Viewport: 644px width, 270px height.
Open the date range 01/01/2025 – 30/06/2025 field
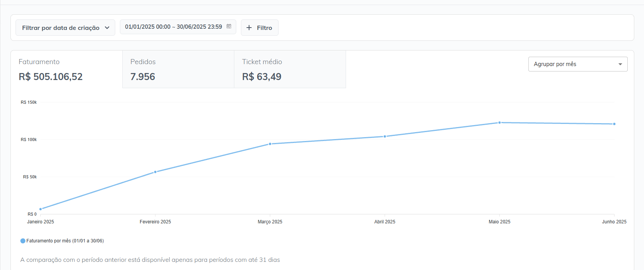coord(178,27)
